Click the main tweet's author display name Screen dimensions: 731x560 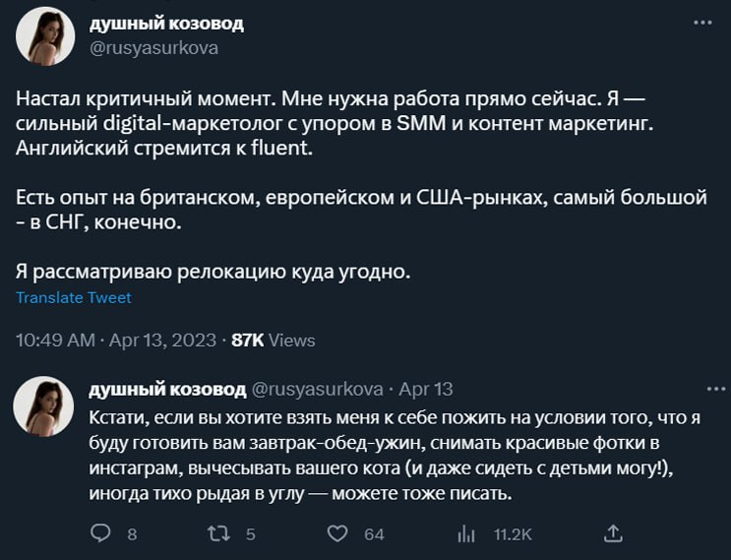[166, 23]
